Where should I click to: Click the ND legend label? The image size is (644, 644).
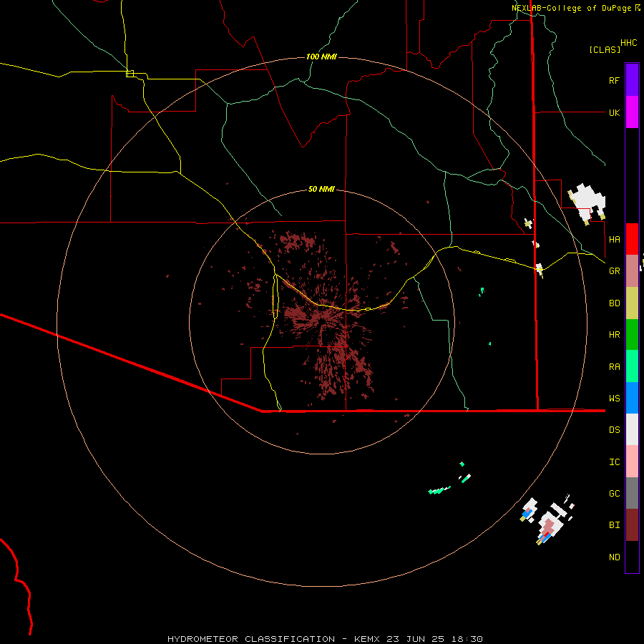(x=614, y=557)
